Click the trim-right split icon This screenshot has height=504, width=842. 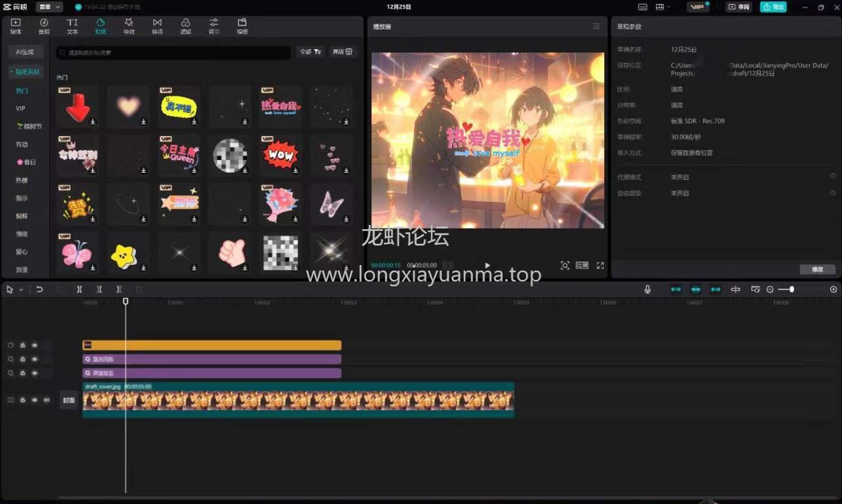(x=119, y=289)
